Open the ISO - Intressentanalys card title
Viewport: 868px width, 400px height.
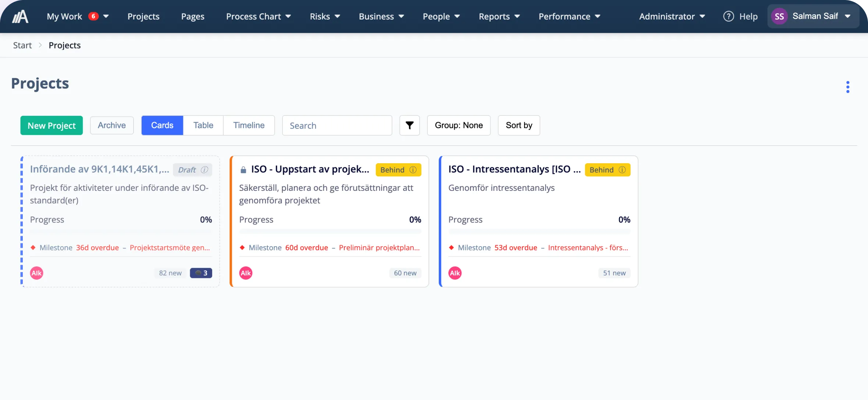515,169
